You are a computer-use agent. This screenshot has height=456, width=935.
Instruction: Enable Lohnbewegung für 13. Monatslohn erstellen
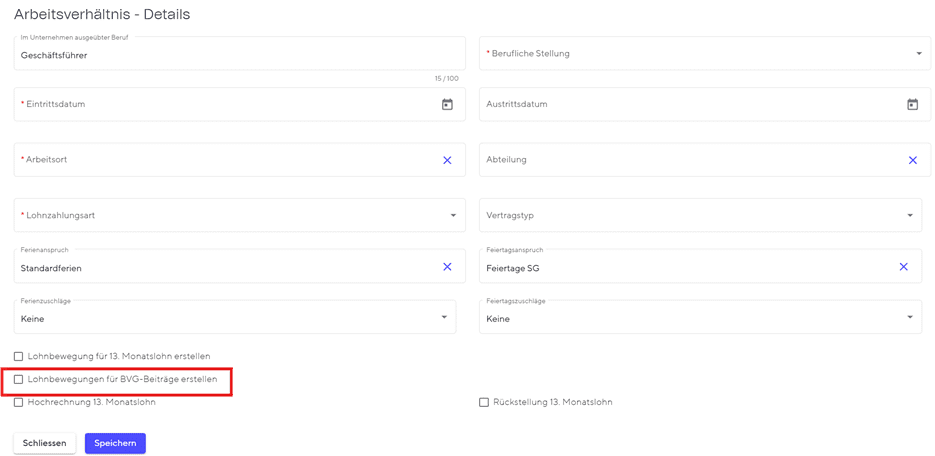(x=19, y=356)
